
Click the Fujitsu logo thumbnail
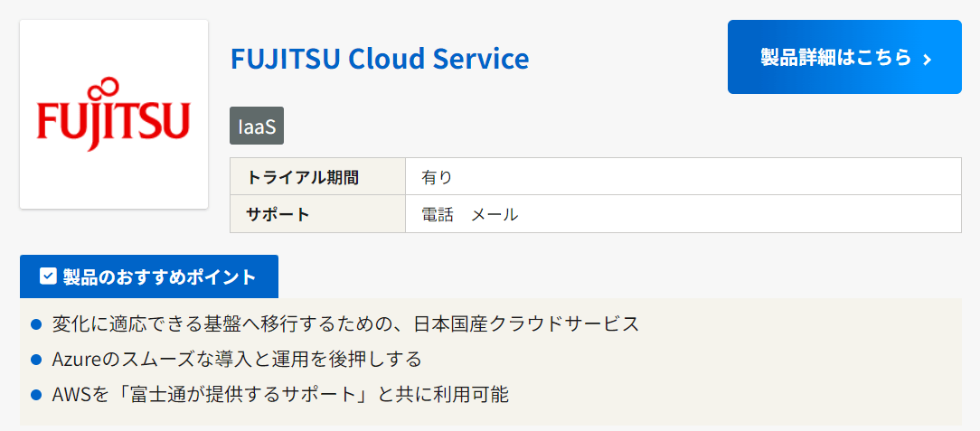(x=114, y=115)
